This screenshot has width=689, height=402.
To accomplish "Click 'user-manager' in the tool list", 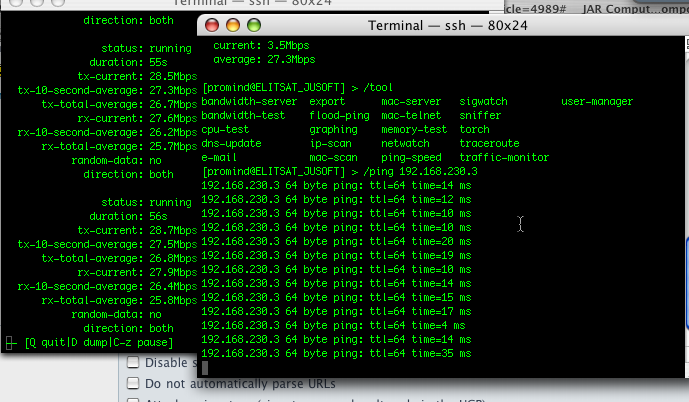I will (597, 101).
